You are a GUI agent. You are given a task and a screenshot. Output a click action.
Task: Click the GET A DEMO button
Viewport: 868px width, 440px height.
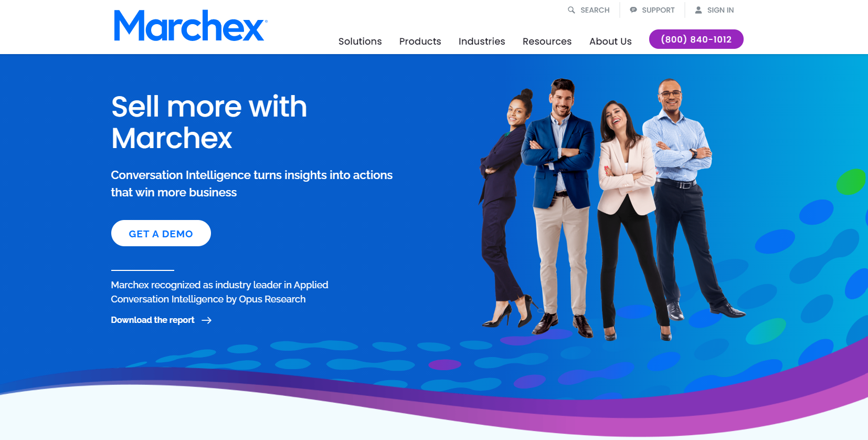point(161,233)
